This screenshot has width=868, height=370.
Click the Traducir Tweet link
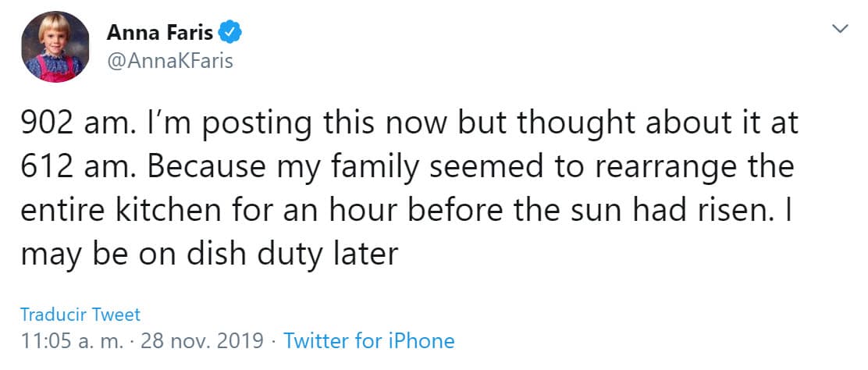(x=80, y=315)
